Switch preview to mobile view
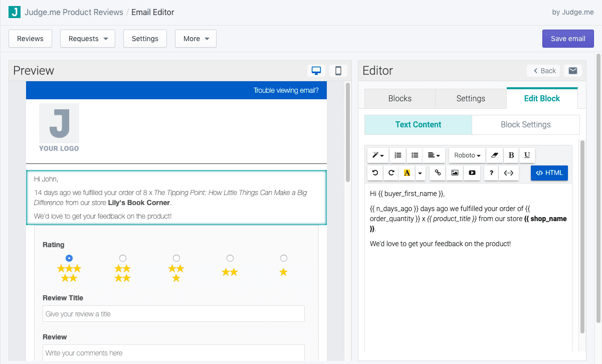The height and width of the screenshot is (364, 602). [x=338, y=71]
